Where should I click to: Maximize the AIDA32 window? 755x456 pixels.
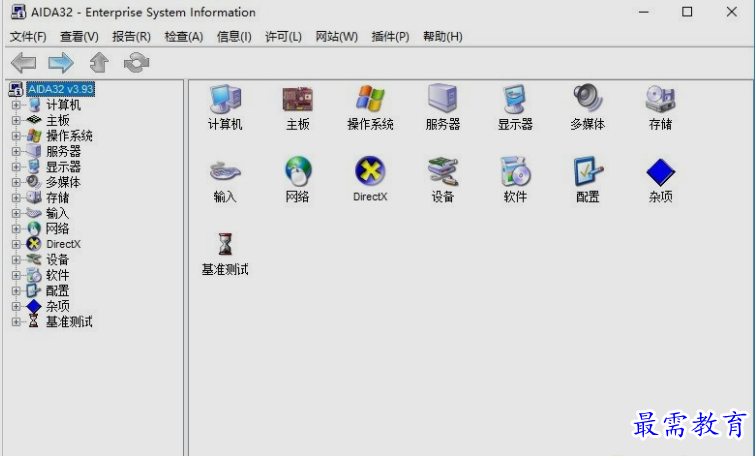(x=687, y=12)
